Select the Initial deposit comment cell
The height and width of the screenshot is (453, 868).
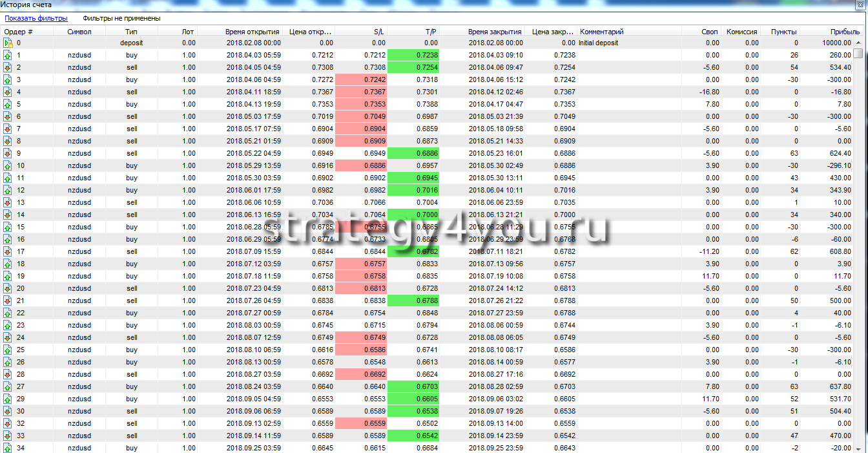click(x=598, y=43)
